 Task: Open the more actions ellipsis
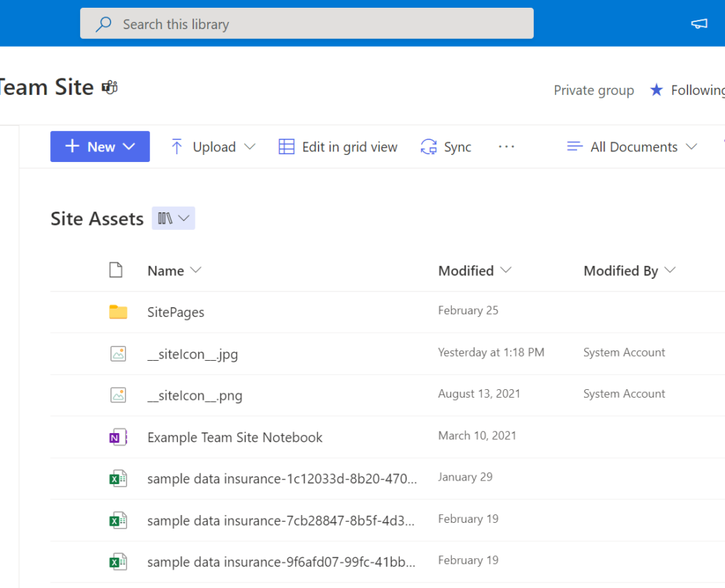coord(506,146)
